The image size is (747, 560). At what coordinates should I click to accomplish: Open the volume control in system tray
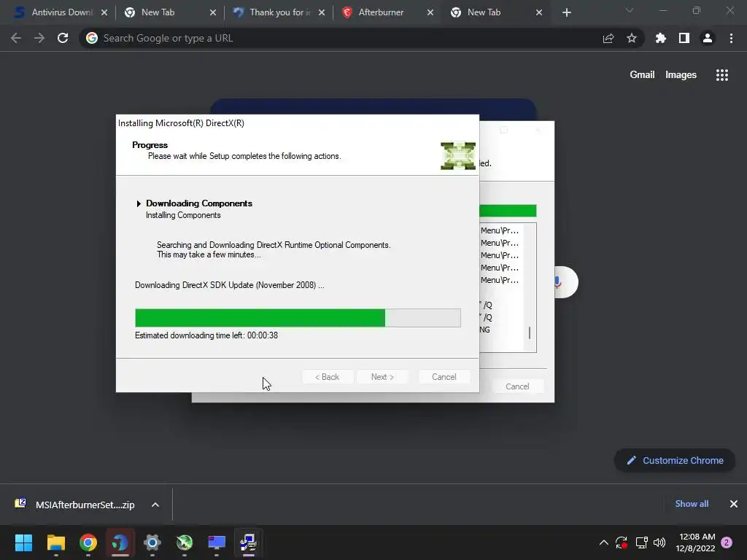pyautogui.click(x=659, y=542)
